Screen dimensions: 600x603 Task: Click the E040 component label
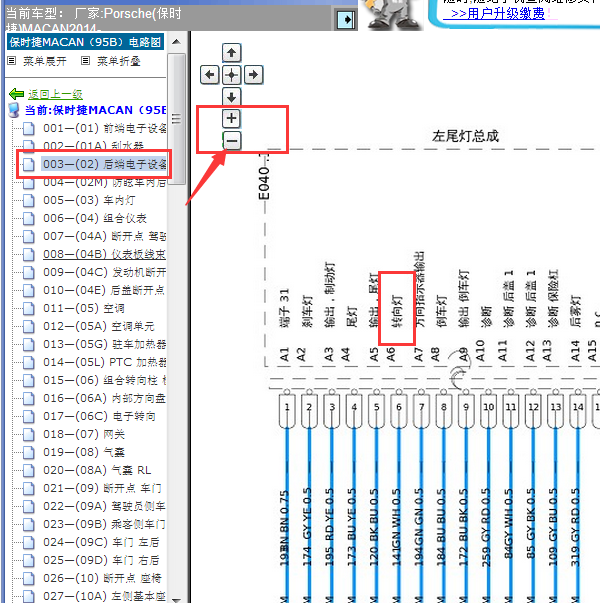tap(264, 184)
